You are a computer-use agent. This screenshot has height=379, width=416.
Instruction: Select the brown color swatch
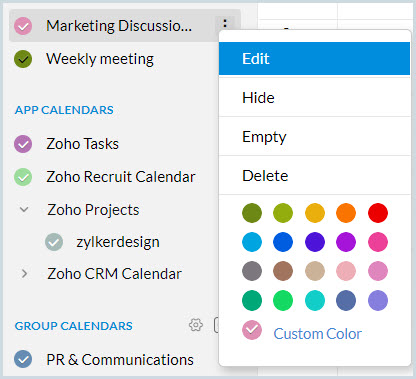[x=283, y=271]
